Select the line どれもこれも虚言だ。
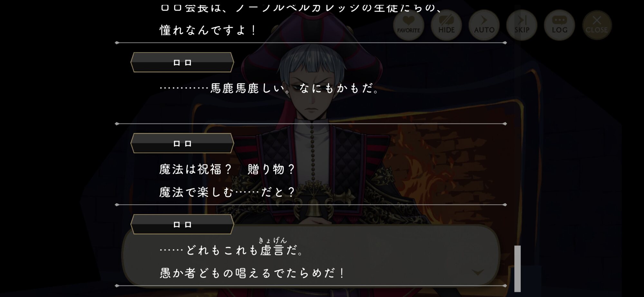 231,250
